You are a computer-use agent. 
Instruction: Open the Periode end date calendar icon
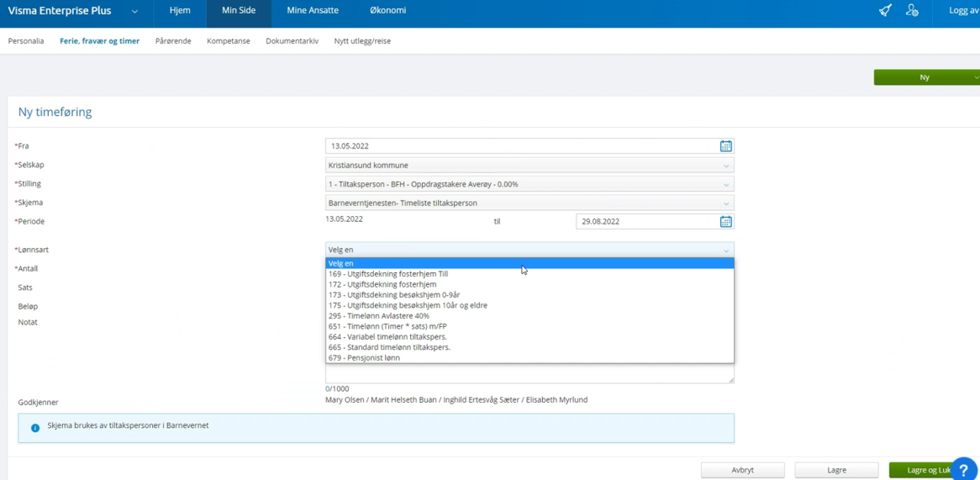click(725, 222)
